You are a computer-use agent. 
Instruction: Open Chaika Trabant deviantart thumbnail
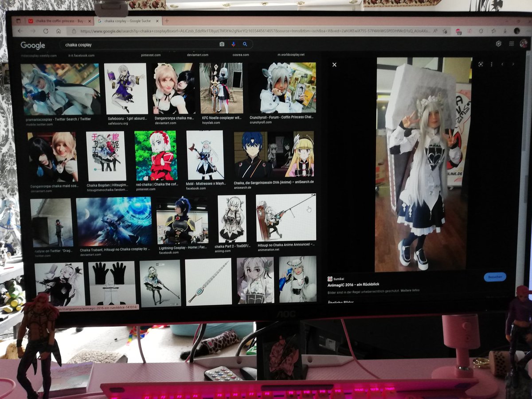tap(114, 222)
